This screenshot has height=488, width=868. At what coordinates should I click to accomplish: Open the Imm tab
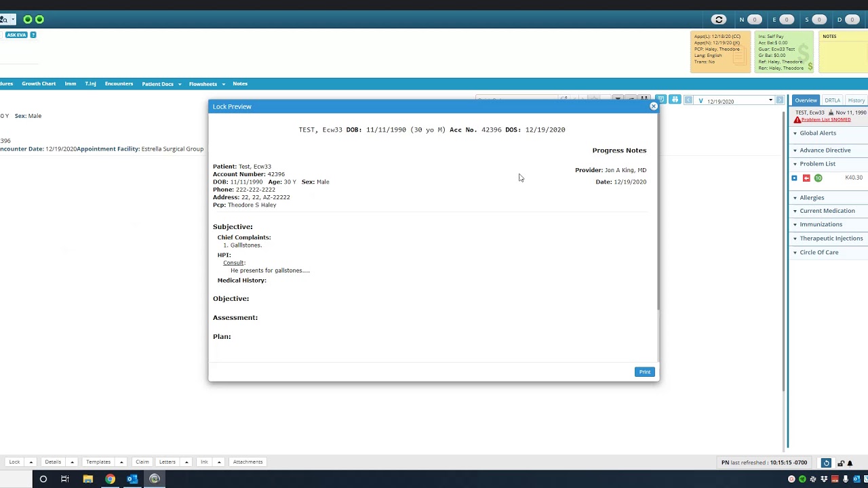pos(71,84)
